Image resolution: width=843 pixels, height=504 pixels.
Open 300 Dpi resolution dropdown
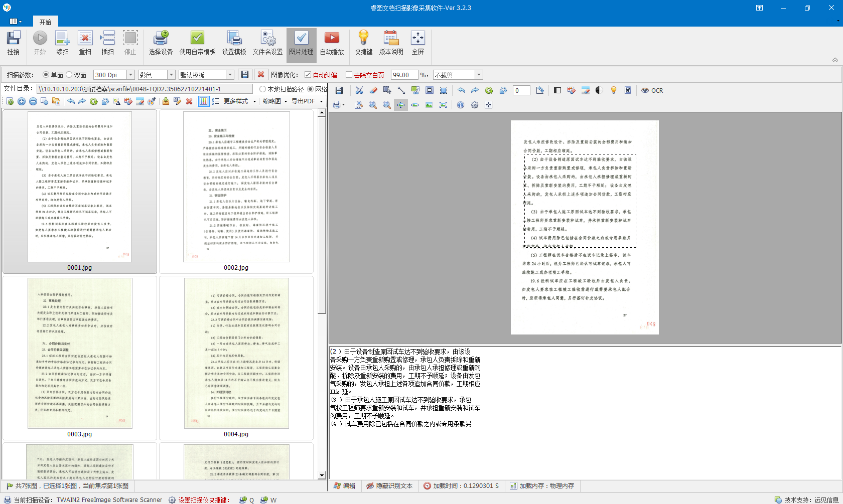[x=130, y=75]
